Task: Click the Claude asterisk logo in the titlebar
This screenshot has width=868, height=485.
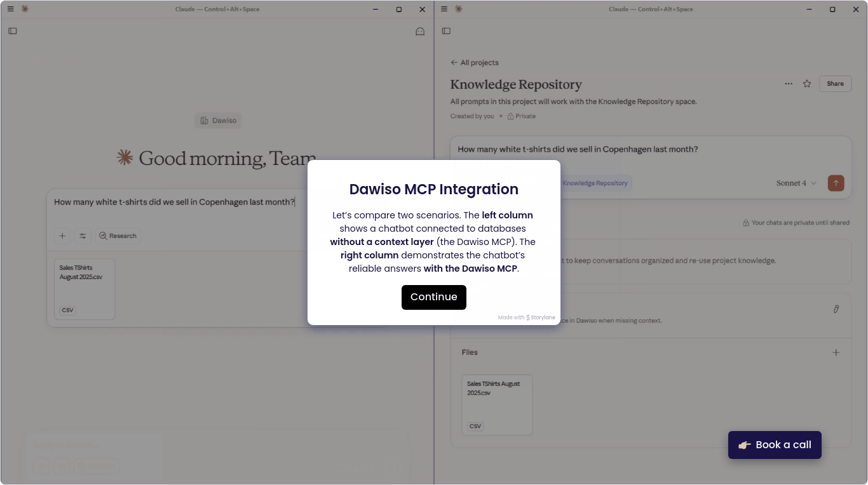Action: [25, 9]
